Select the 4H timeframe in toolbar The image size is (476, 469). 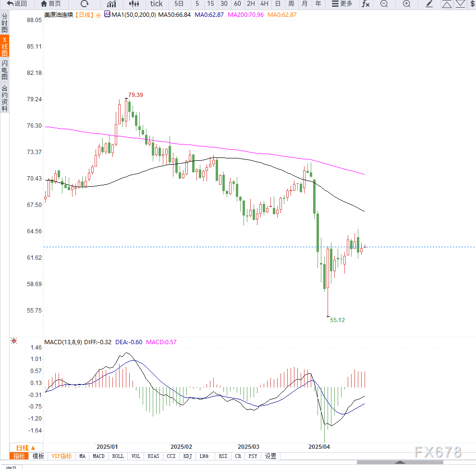[264, 4]
